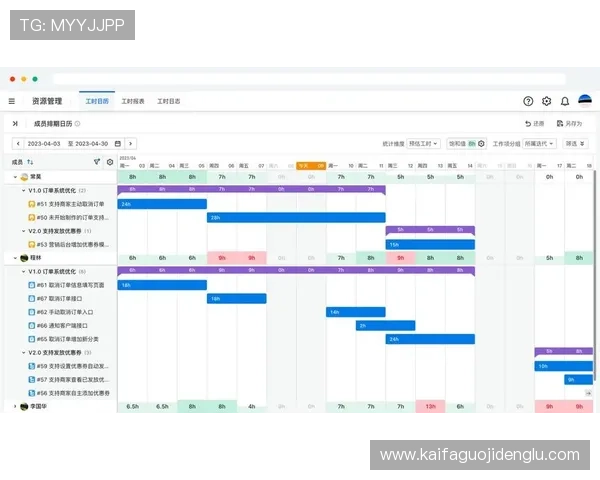The width and height of the screenshot is (600, 480).
Task: Click the scroll-right arrow at grid bottom
Action: 588,393
